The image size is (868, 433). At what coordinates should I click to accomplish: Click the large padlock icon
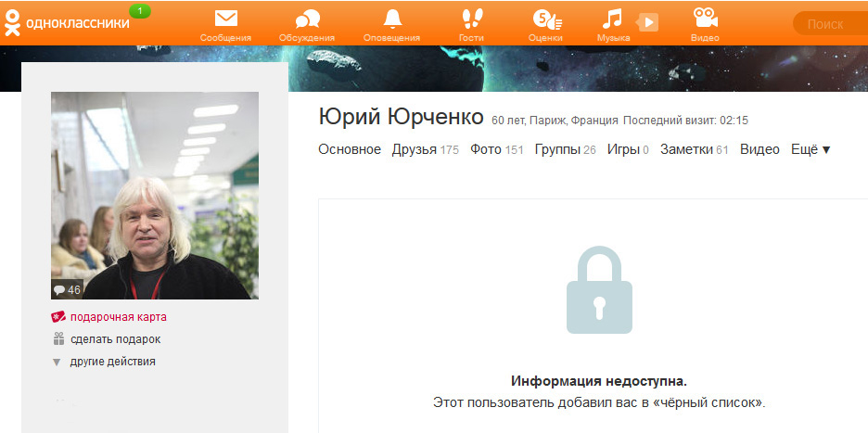click(599, 290)
